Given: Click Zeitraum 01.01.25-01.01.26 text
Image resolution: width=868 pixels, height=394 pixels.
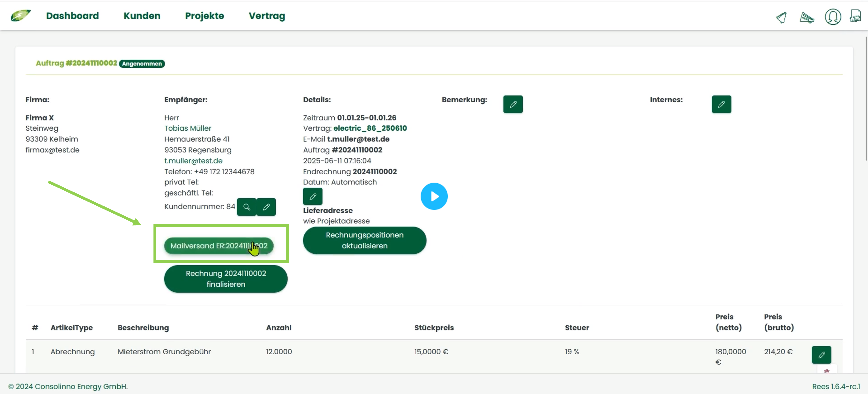Looking at the screenshot, I should pos(349,118).
